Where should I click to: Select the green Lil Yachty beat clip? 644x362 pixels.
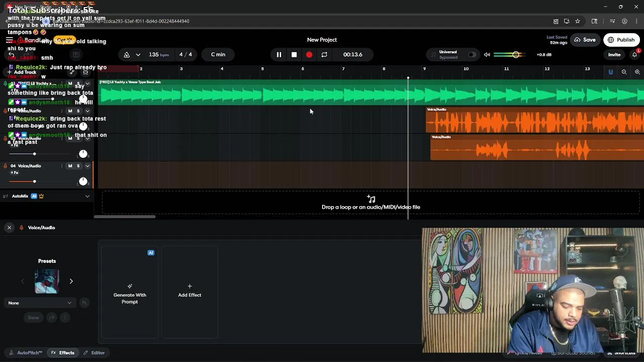371,93
